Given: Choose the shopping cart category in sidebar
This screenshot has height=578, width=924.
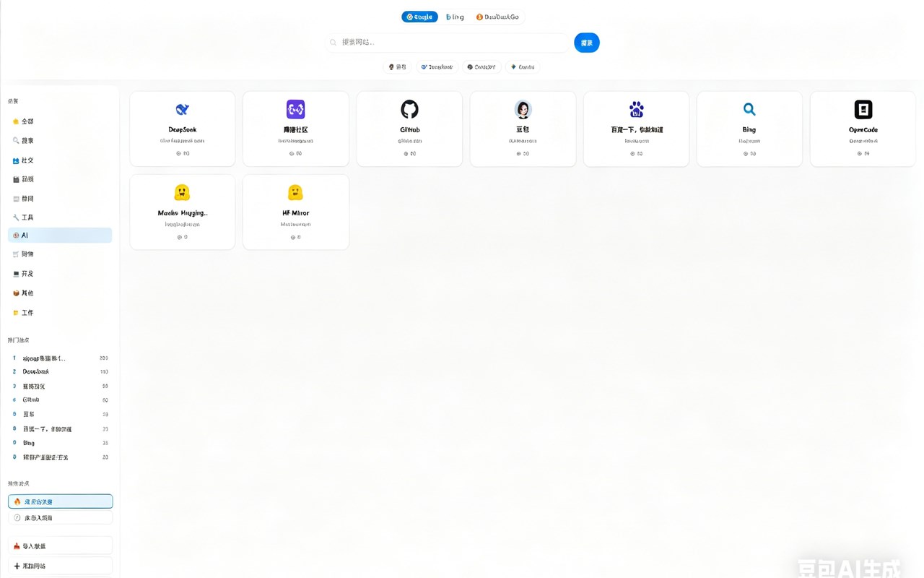Looking at the screenshot, I should [x=60, y=254].
